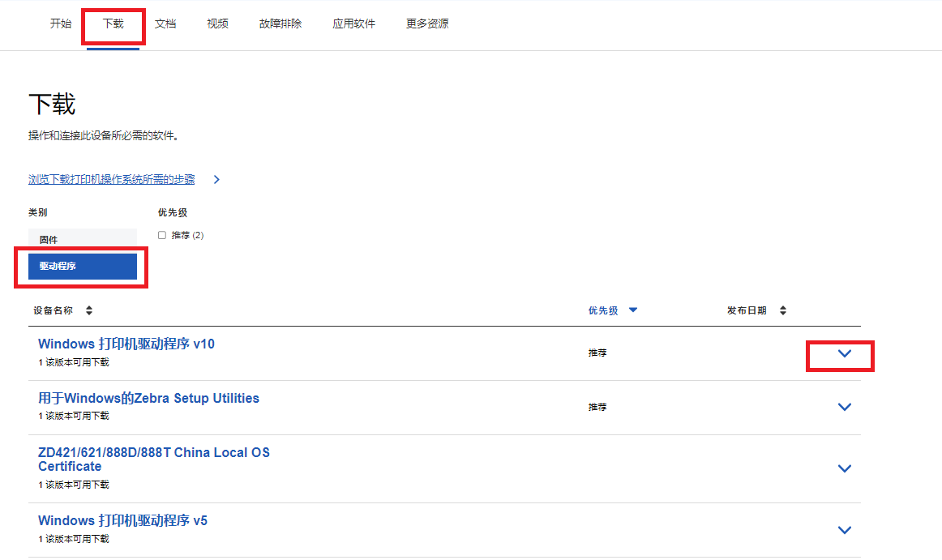Click the arrow icon beside the download steps link
Viewport: 942px width, 560px height.
[x=216, y=180]
